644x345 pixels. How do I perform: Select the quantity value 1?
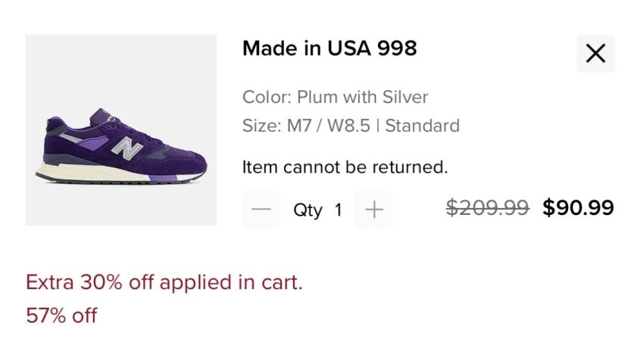click(x=339, y=210)
